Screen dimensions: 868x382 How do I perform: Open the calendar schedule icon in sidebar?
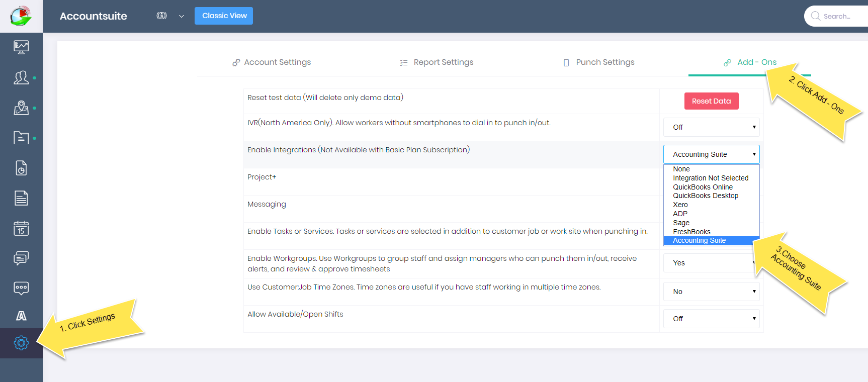tap(21, 228)
